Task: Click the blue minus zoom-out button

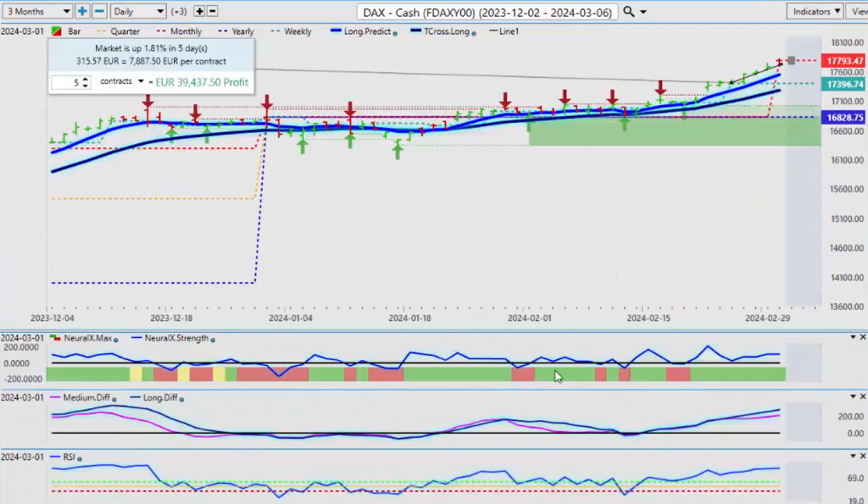Action: coord(99,11)
